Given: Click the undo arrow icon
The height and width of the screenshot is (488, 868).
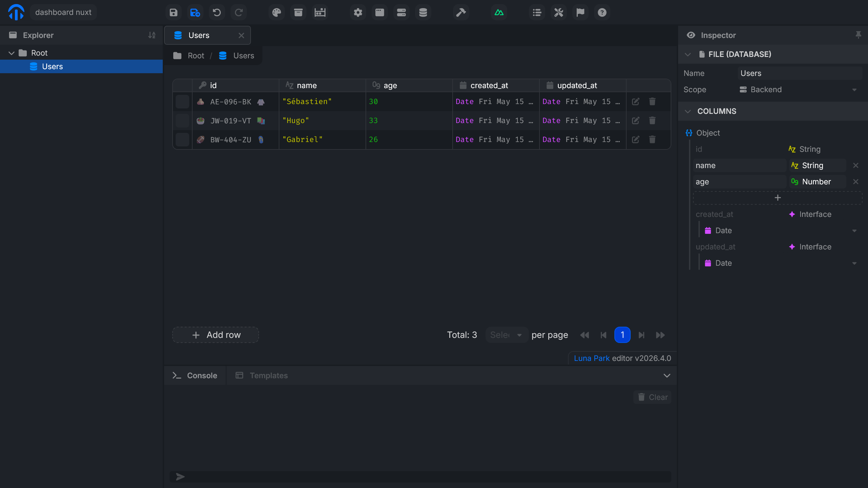Looking at the screenshot, I should (217, 13).
